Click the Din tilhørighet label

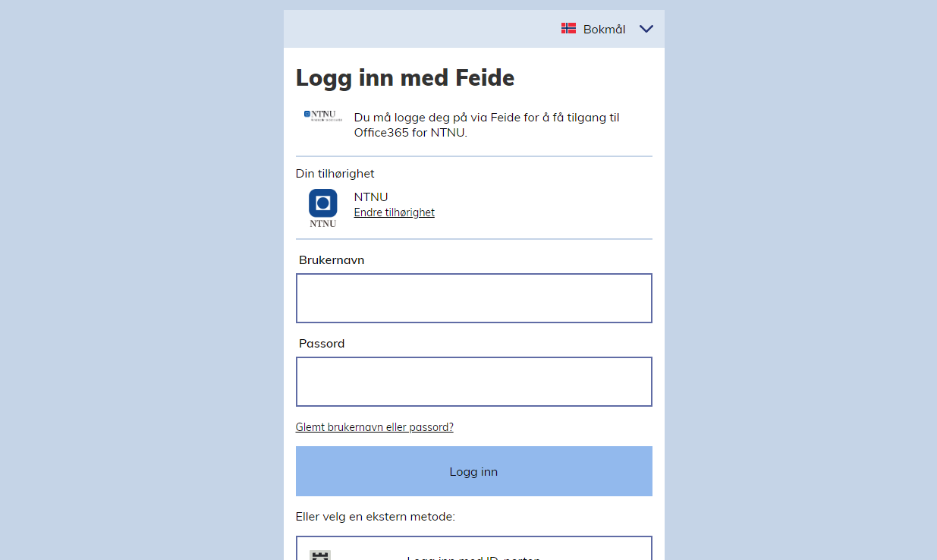click(335, 174)
